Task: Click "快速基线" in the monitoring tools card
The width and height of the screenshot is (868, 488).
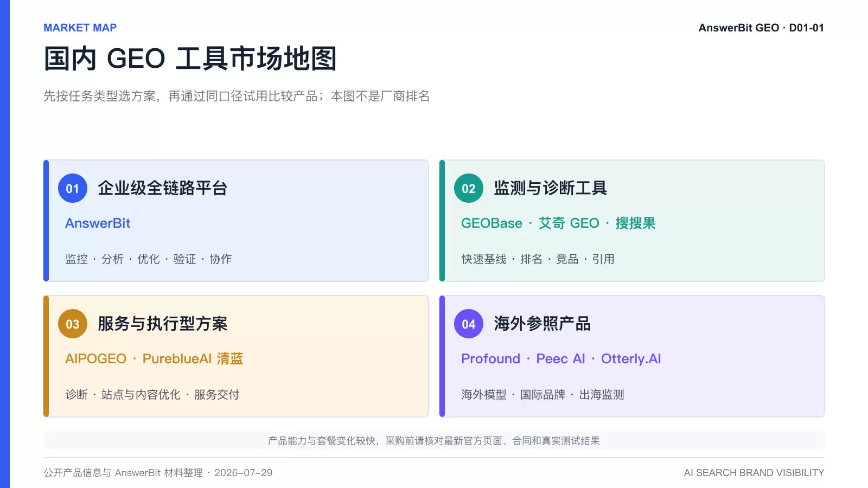Action: [484, 259]
